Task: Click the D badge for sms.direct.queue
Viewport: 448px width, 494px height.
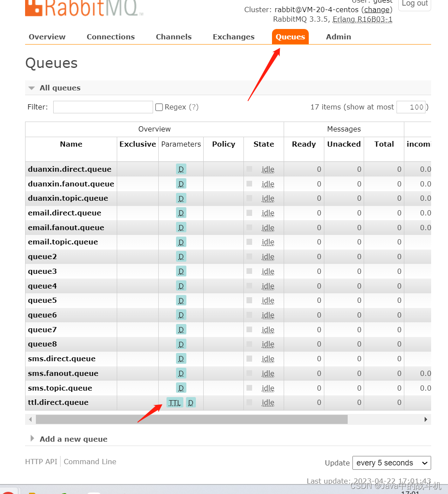Action: pyautogui.click(x=181, y=359)
